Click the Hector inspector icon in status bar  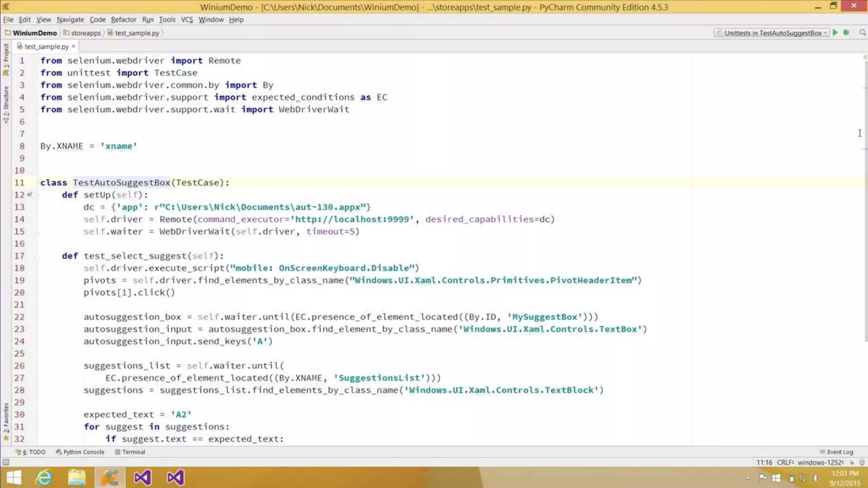tap(862, 463)
